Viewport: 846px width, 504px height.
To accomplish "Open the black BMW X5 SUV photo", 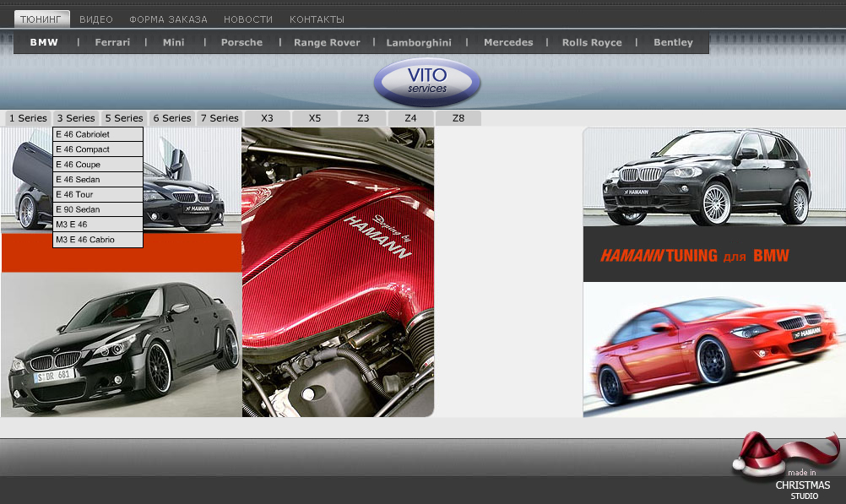I will point(714,177).
